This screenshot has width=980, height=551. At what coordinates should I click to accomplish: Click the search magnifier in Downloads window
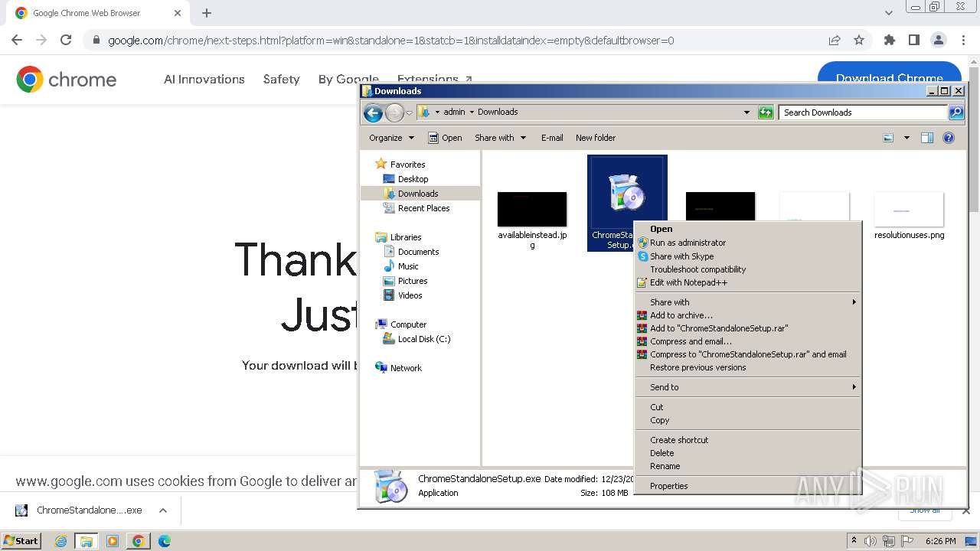tap(956, 112)
